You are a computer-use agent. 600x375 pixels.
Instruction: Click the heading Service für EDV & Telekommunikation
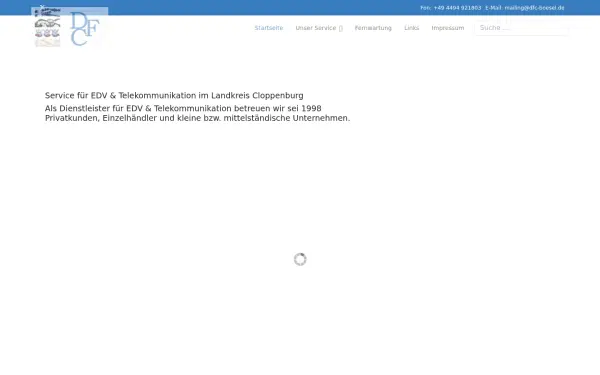coord(174,95)
